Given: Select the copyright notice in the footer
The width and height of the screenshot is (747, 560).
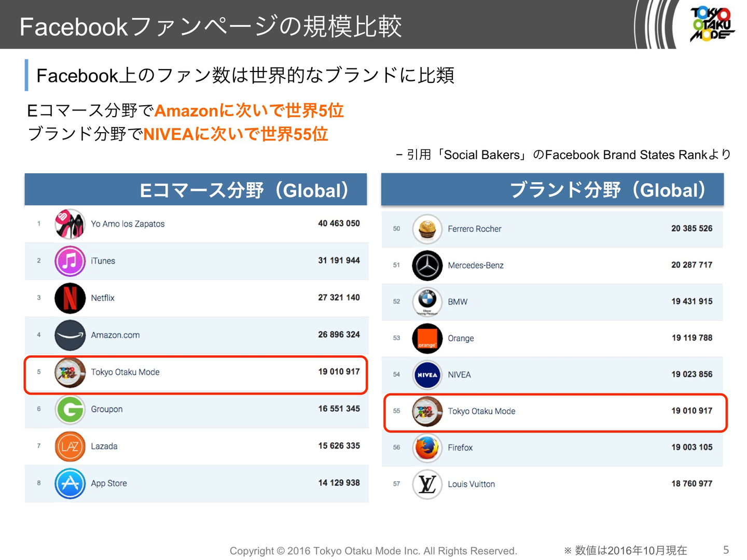Looking at the screenshot, I should (374, 551).
